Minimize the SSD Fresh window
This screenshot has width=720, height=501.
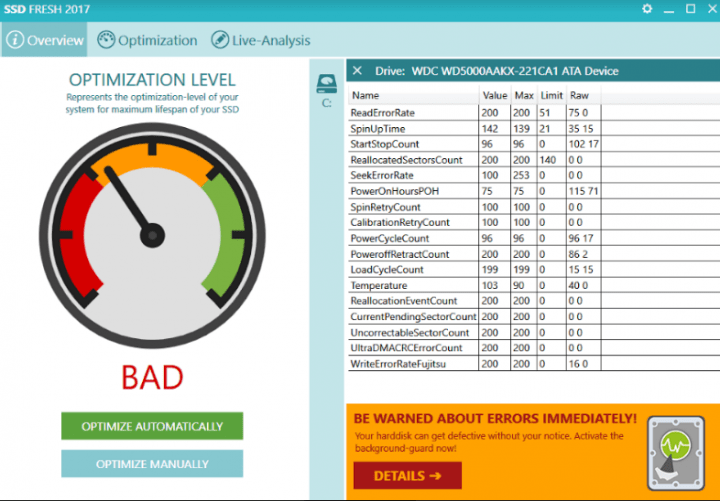(x=669, y=9)
